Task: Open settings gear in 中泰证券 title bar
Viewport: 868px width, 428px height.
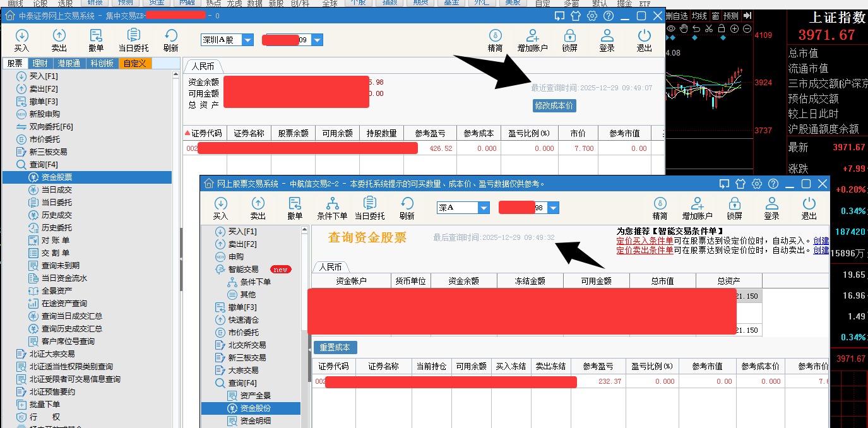Action: click(592, 16)
